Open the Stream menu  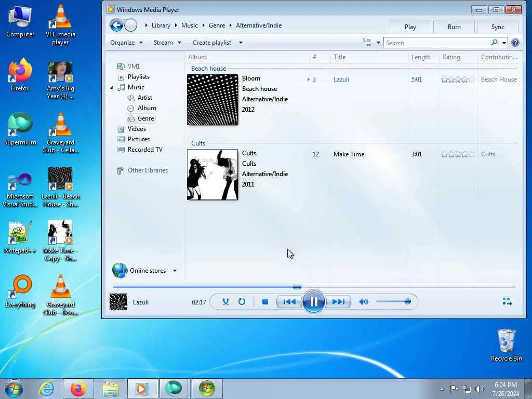tap(167, 43)
